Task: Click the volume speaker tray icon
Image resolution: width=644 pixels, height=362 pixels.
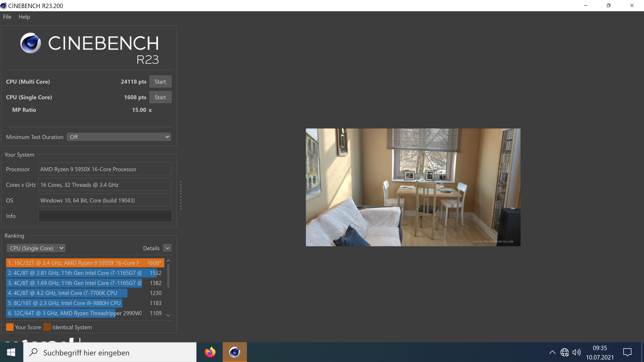Action: click(x=576, y=352)
